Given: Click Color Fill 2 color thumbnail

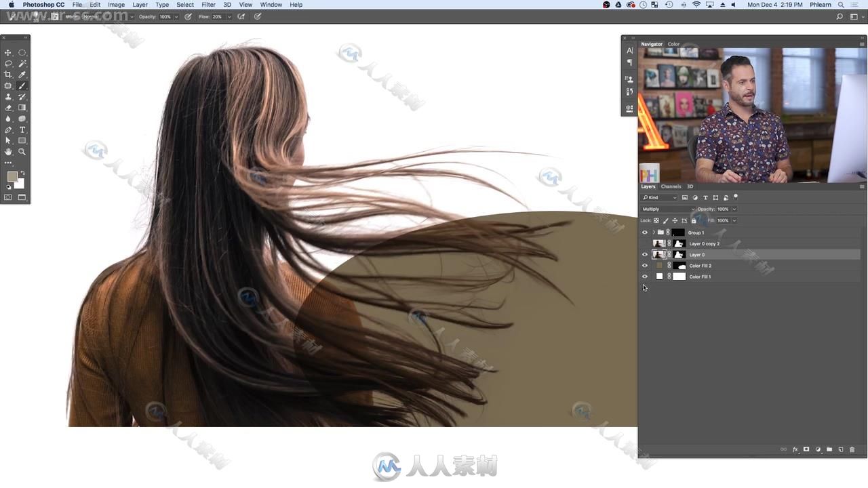Looking at the screenshot, I should (658, 266).
